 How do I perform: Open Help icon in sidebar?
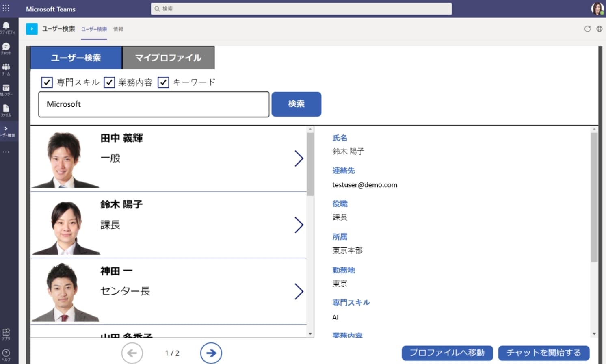6,355
